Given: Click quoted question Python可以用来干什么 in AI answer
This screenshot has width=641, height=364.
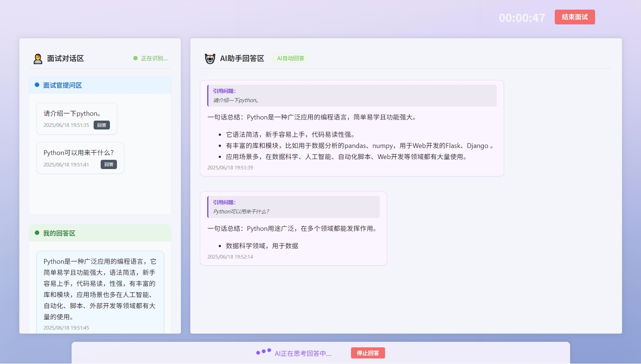Looking at the screenshot, I should coord(241,212).
